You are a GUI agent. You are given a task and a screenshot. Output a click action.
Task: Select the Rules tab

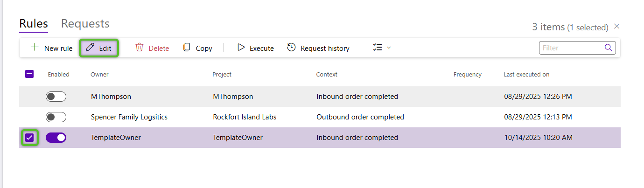[x=34, y=24]
